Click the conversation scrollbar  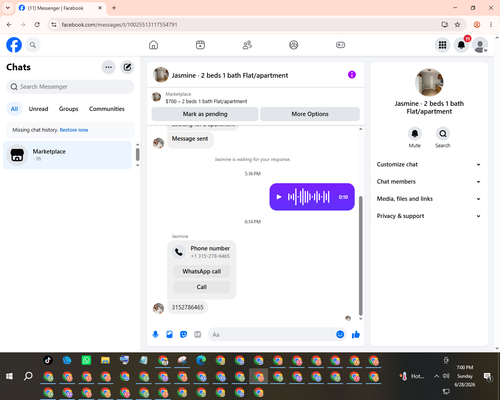[360, 255]
